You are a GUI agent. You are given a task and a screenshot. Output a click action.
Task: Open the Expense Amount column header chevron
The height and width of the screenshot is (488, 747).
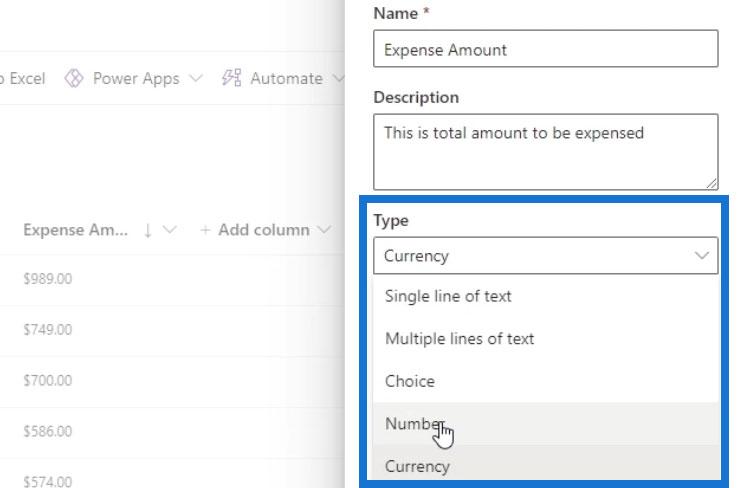click(x=170, y=230)
